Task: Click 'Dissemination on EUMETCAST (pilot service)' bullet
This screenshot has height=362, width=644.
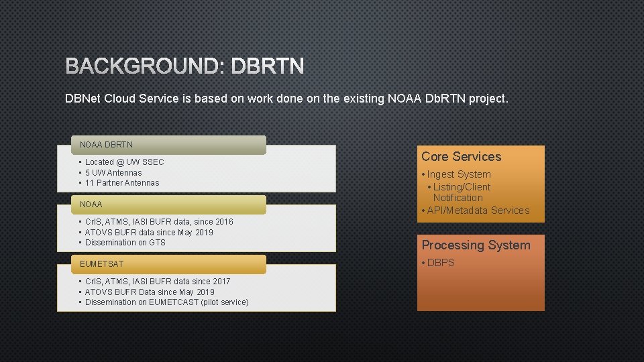Action: pyautogui.click(x=167, y=302)
